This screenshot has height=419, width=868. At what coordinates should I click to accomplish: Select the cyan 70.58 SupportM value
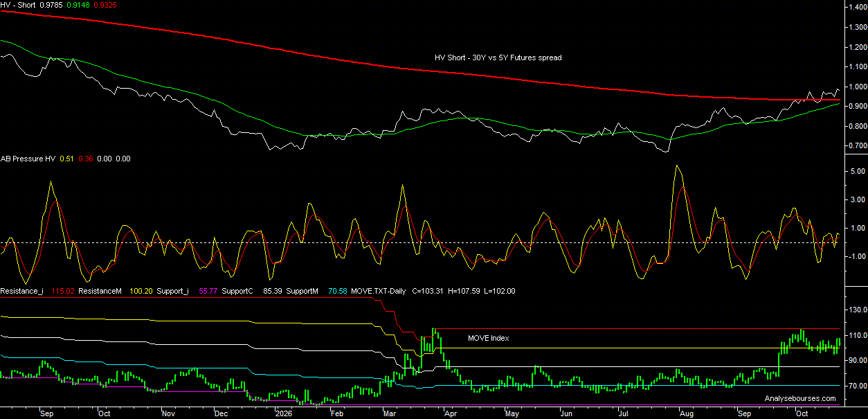337,291
